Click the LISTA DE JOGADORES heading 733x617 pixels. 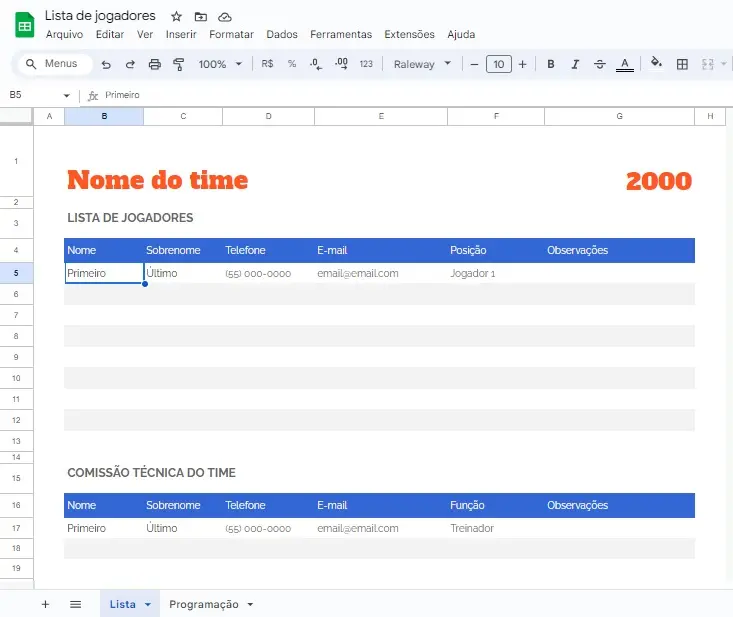tap(130, 218)
